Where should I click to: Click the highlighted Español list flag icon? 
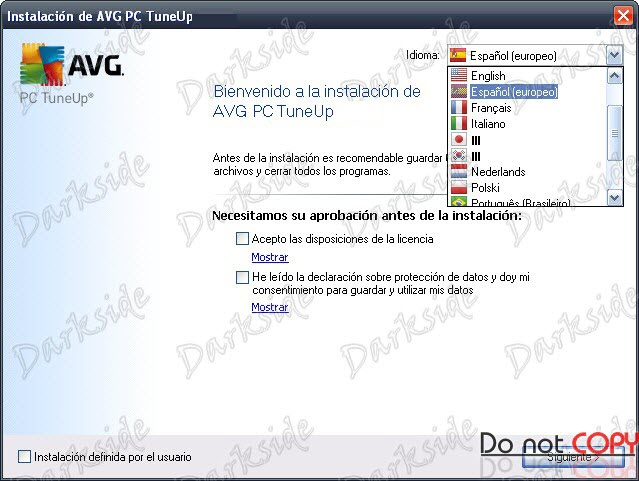[x=458, y=92]
